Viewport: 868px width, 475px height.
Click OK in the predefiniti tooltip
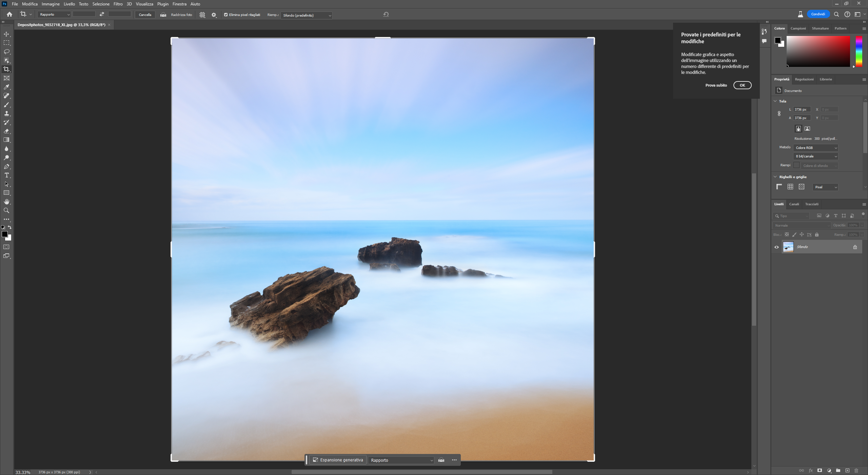742,85
